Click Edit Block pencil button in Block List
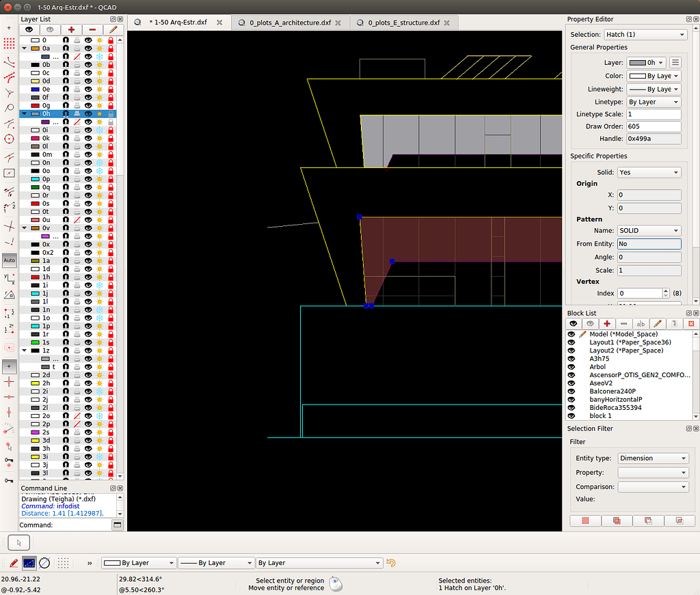700x595 pixels. [x=658, y=323]
